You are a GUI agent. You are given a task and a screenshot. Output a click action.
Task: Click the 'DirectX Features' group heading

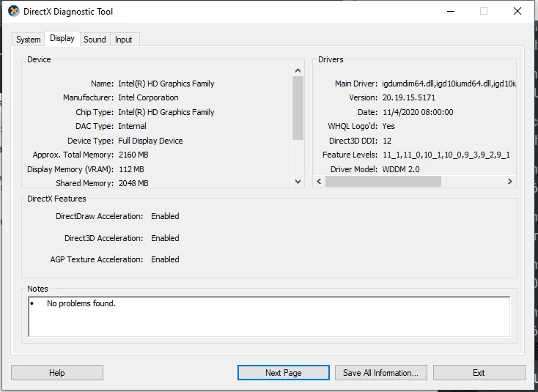(x=56, y=199)
